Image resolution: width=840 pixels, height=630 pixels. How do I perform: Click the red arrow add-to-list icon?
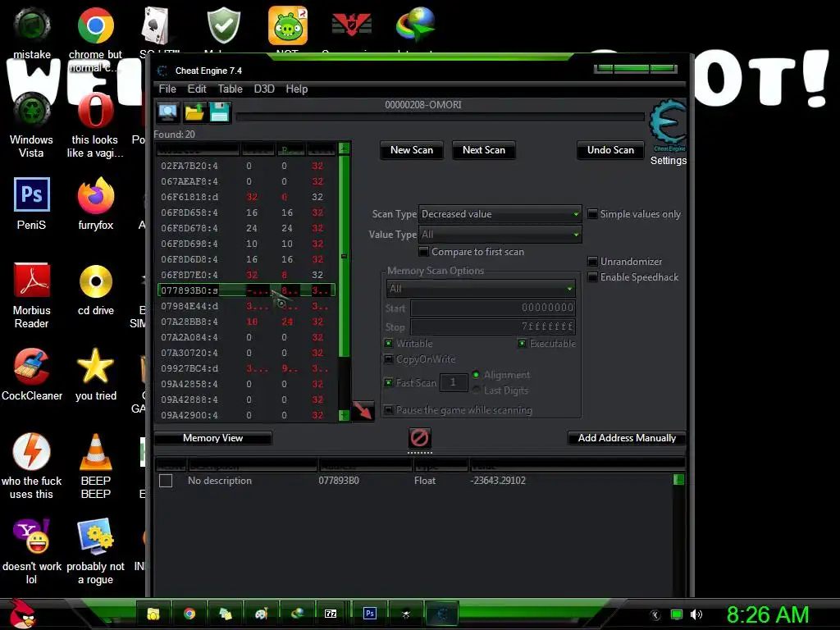click(x=363, y=411)
